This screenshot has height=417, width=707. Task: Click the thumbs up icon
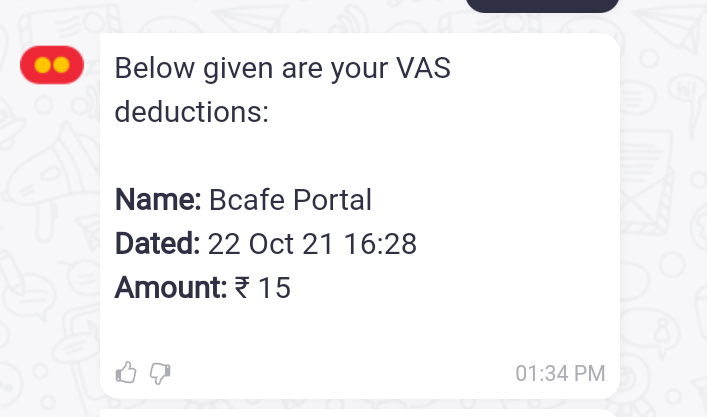pyautogui.click(x=126, y=373)
